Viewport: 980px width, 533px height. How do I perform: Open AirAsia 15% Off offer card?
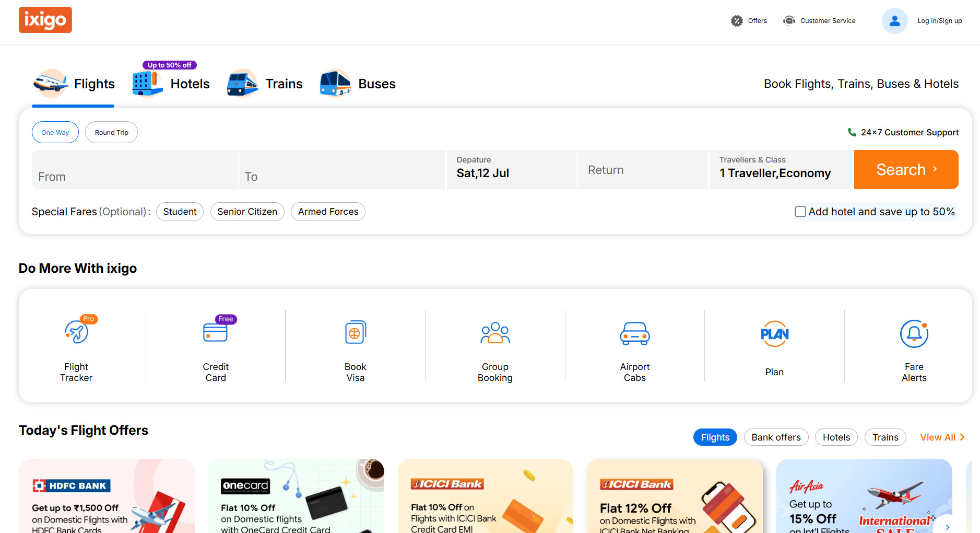(864, 496)
